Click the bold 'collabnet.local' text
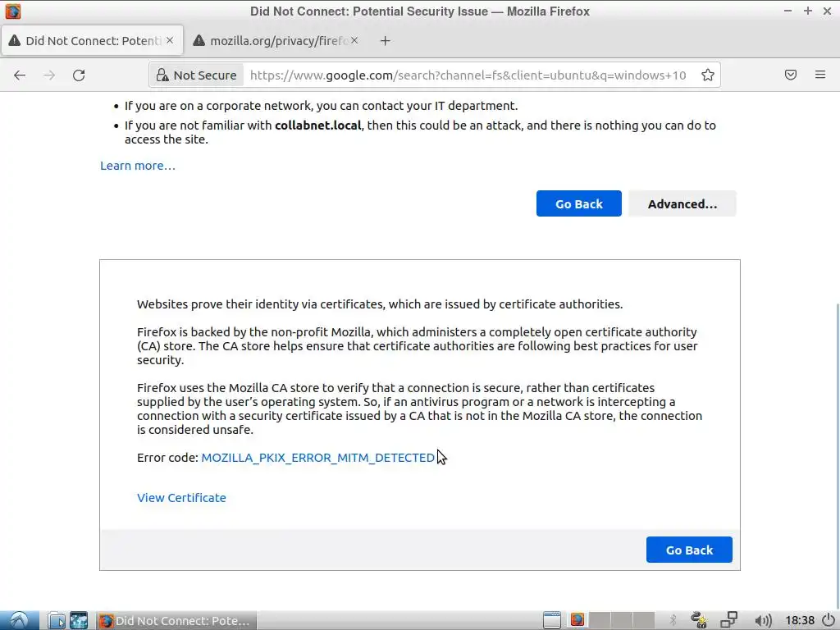Screen dimensions: 840x630 pyautogui.click(x=317, y=126)
